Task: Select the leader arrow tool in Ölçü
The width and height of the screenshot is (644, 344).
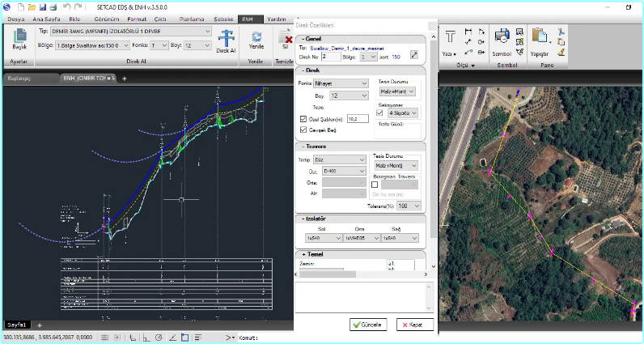Action: 468,52
